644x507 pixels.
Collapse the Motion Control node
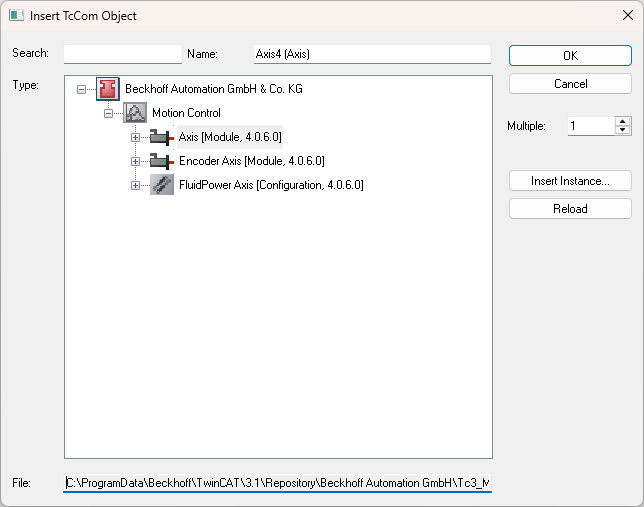point(108,113)
